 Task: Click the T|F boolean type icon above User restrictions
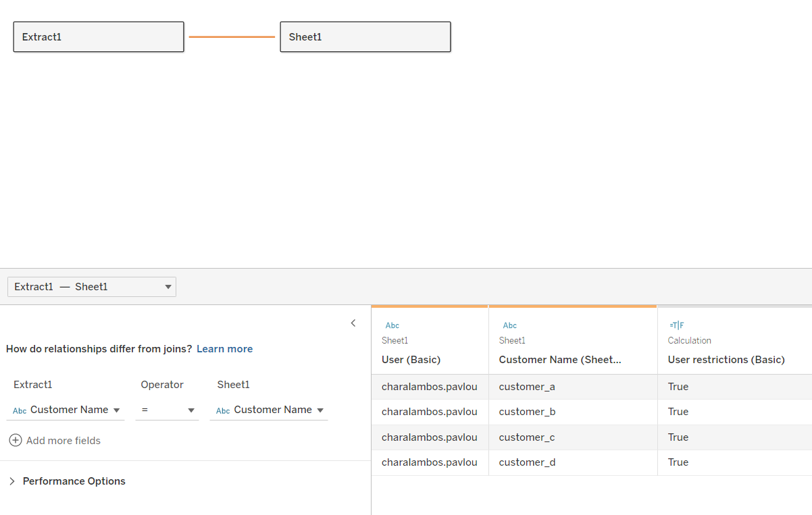pyautogui.click(x=676, y=325)
